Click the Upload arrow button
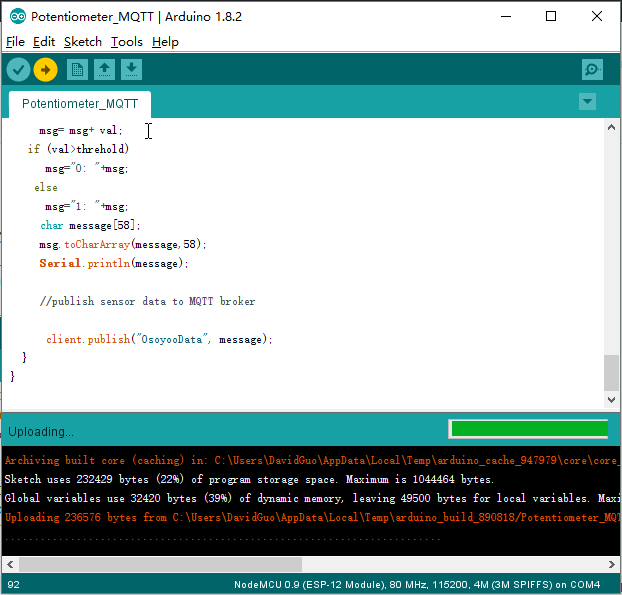Viewport: 622px width, 595px height. [46, 70]
